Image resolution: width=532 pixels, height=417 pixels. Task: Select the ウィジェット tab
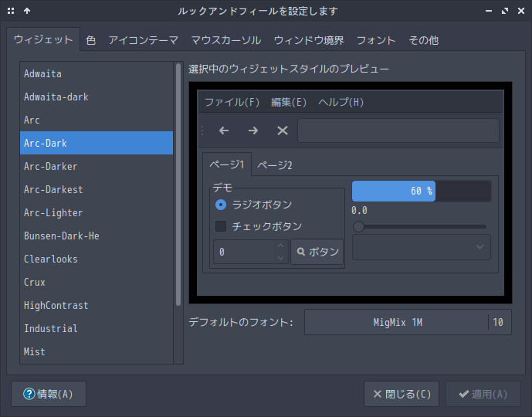pos(43,39)
